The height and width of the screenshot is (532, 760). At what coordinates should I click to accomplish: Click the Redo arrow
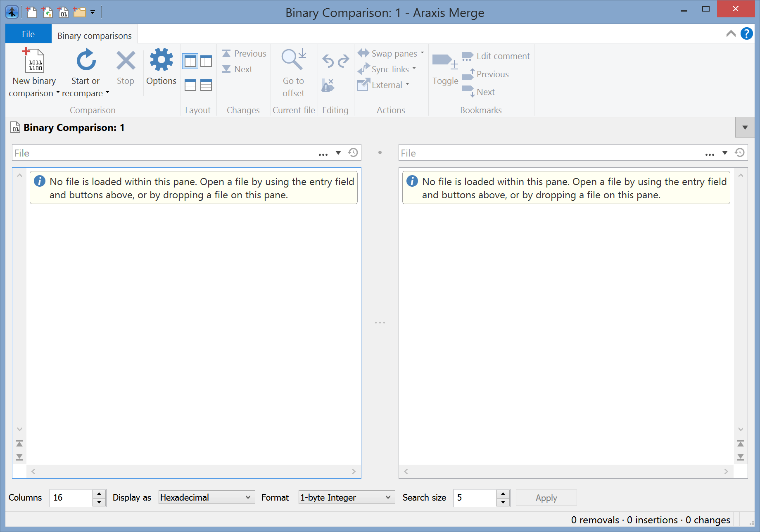tap(344, 61)
